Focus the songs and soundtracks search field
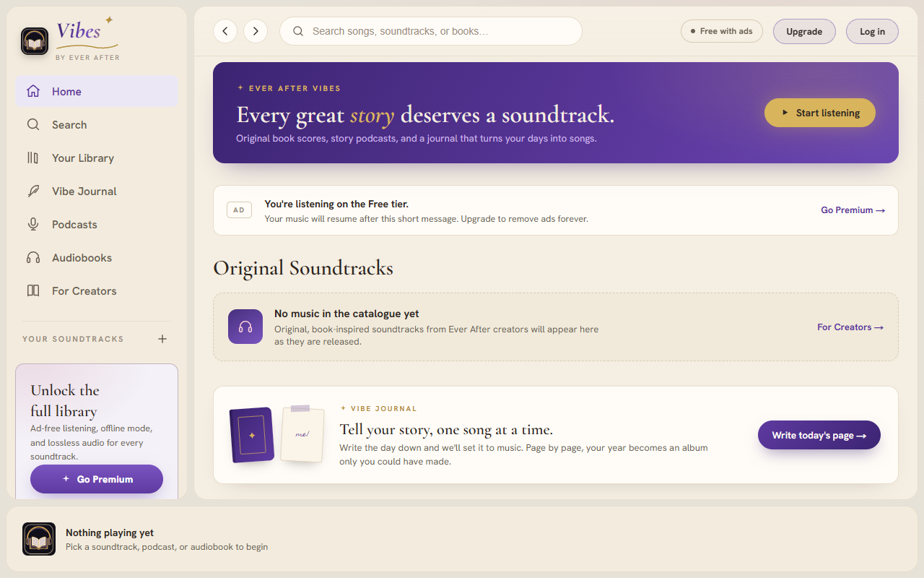924x578 pixels. [431, 31]
